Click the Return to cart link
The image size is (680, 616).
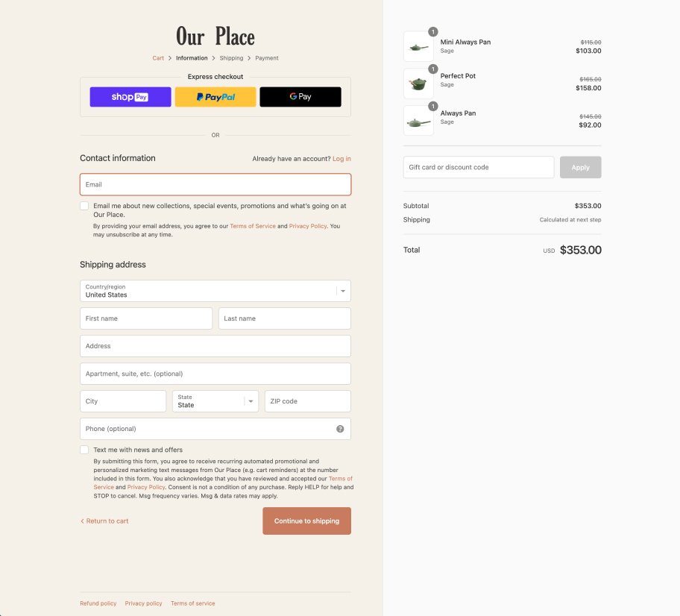click(x=104, y=521)
